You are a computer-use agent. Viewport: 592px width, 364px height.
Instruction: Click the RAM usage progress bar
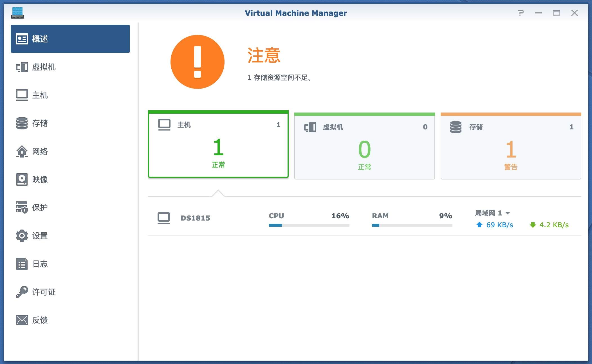[412, 225]
